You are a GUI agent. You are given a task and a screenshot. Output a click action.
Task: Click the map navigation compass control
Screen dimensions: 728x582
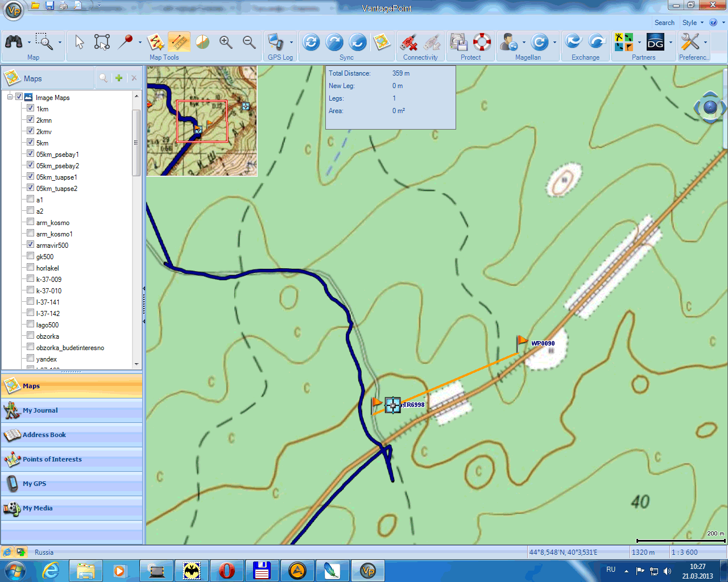tap(710, 107)
